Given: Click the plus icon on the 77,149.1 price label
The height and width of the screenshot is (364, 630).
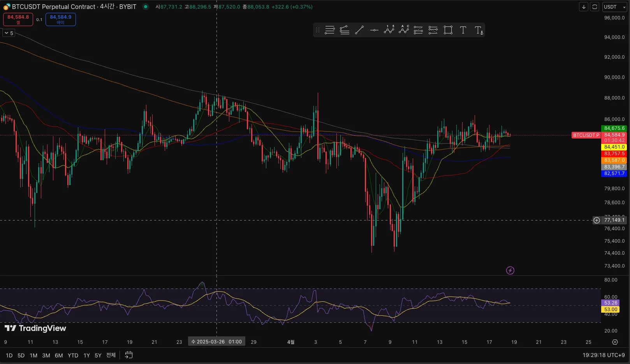Looking at the screenshot, I should pyautogui.click(x=597, y=220).
